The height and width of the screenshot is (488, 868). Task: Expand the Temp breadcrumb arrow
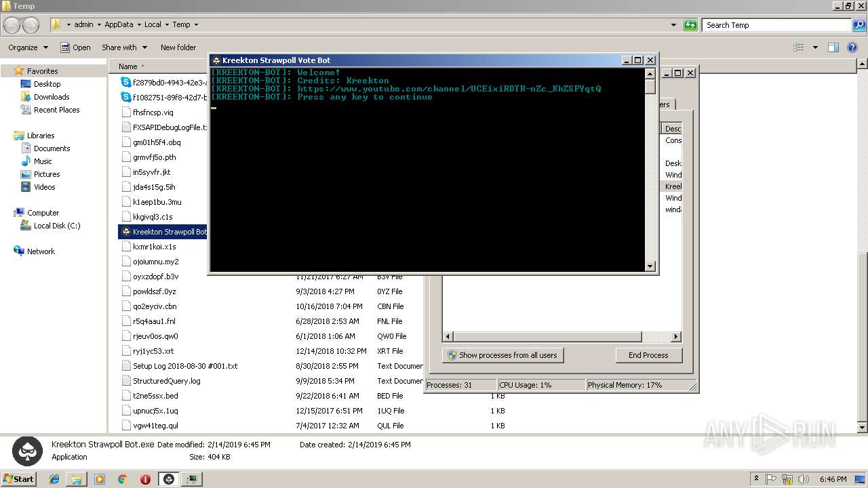point(196,25)
